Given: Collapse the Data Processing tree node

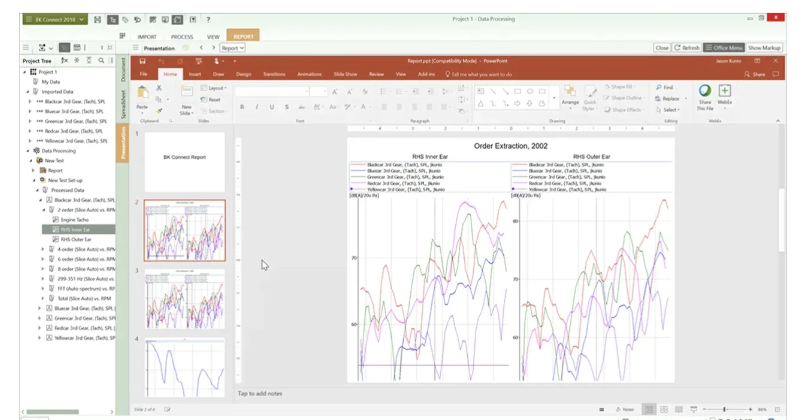Looking at the screenshot, I should [28, 151].
